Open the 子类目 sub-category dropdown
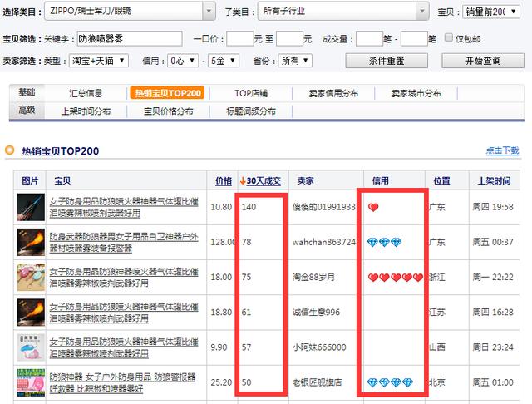Viewport: 532px width, 404px height. [343, 11]
